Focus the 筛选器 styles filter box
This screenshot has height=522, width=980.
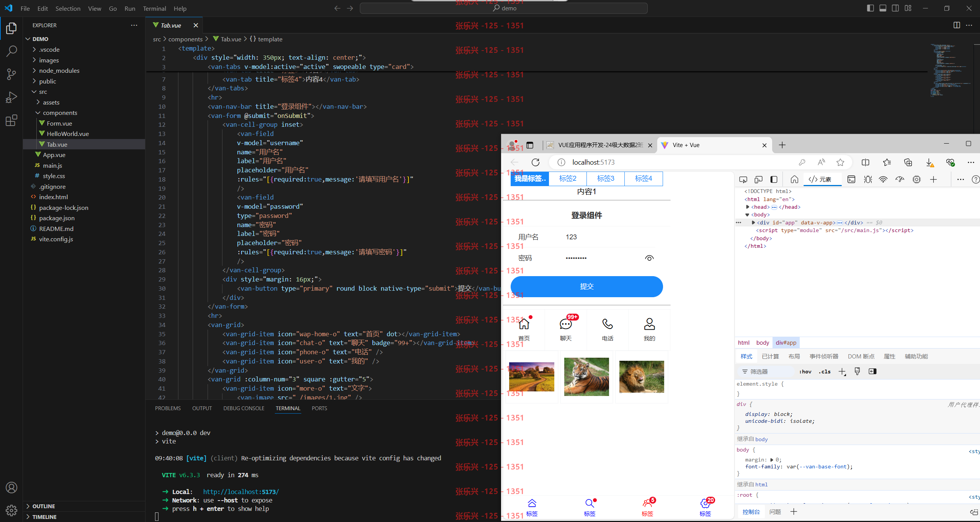tap(766, 371)
